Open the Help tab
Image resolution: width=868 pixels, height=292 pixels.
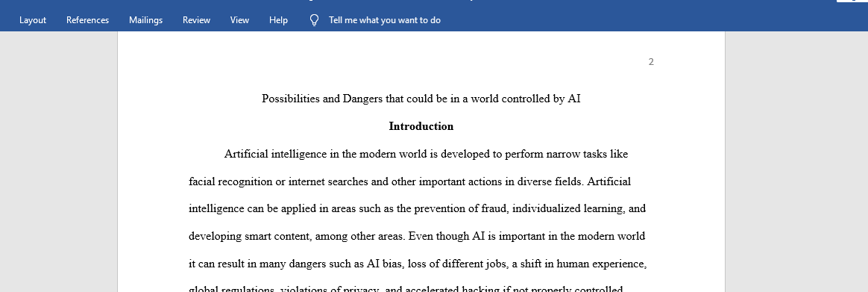[x=278, y=20]
